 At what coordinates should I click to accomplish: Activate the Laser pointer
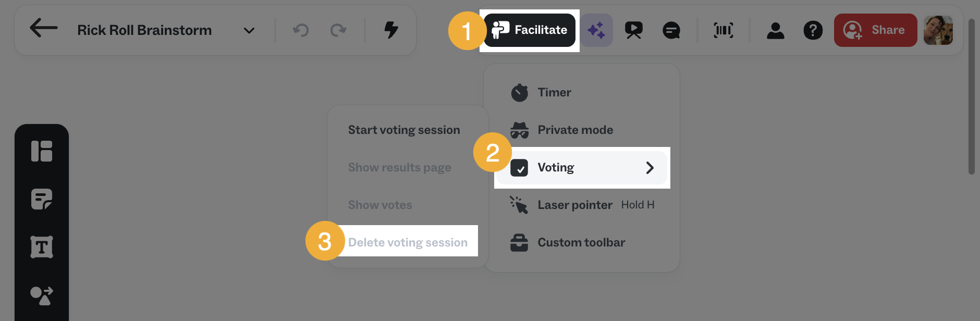point(574,205)
